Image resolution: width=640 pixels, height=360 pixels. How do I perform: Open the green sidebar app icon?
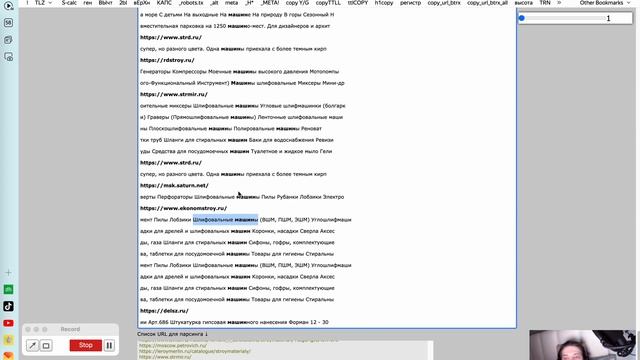(x=8, y=290)
